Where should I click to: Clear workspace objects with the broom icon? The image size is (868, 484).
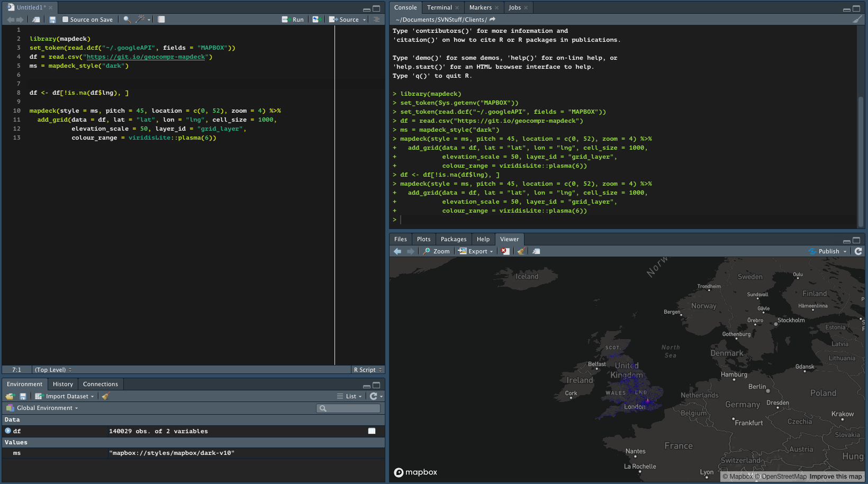click(x=105, y=396)
